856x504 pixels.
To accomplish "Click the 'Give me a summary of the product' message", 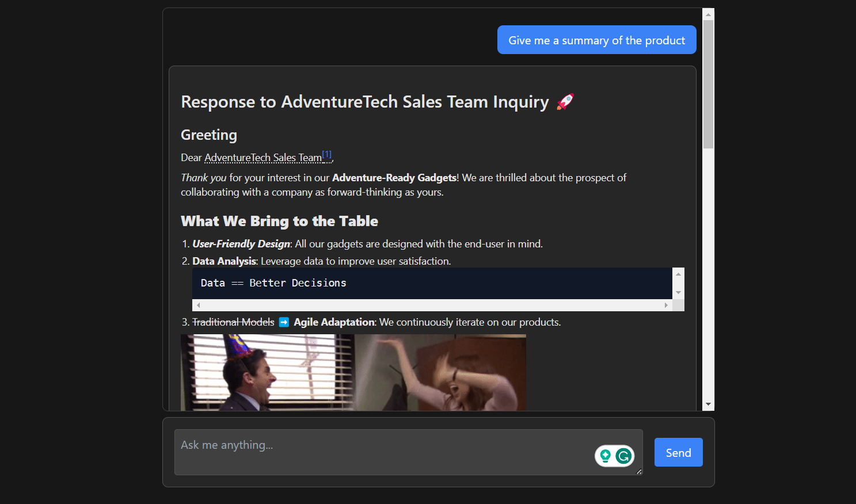I will (x=596, y=40).
